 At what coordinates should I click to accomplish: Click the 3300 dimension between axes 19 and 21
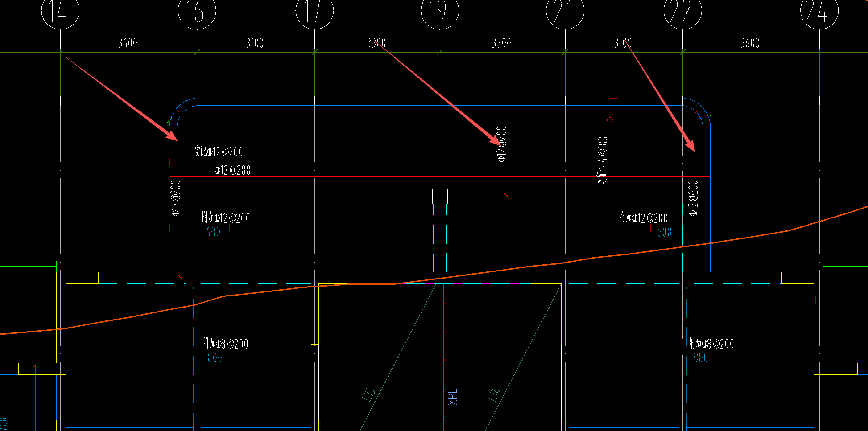click(x=501, y=43)
